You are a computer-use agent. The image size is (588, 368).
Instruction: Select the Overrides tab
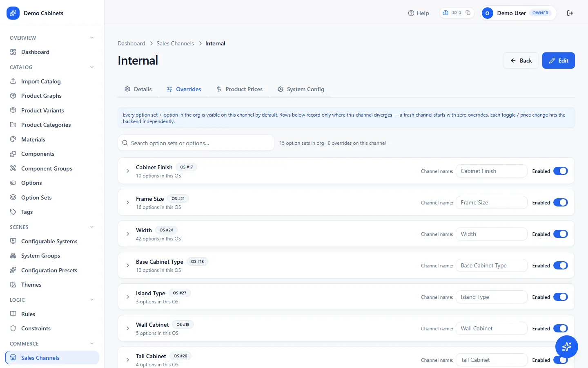tap(184, 89)
